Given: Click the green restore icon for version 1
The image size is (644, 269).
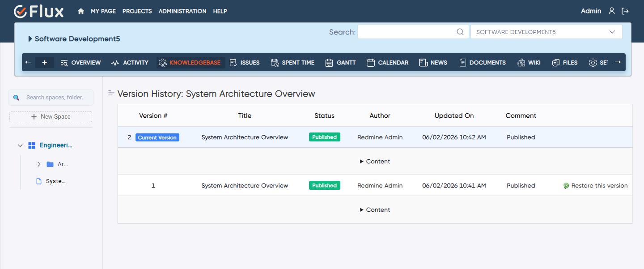Looking at the screenshot, I should click(566, 186).
